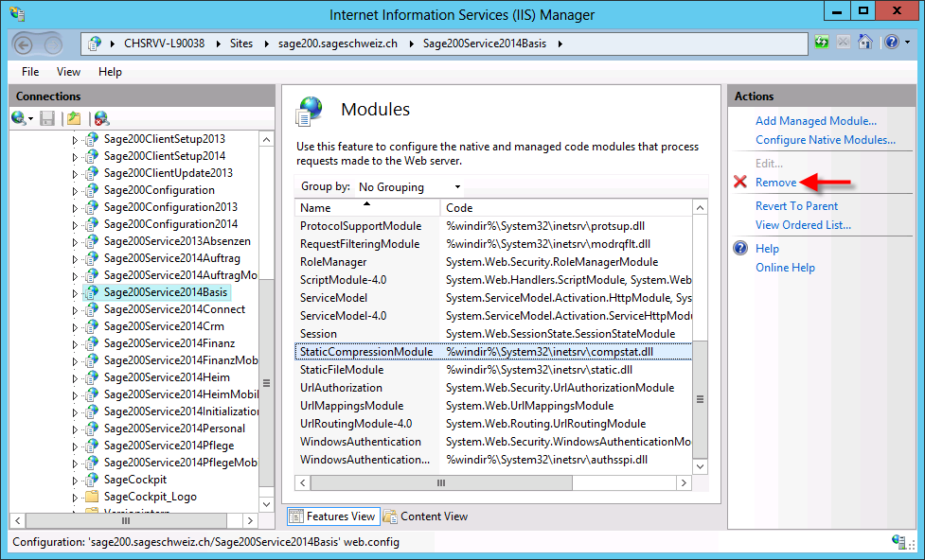Click the Sage200Service2014Personal application icon
This screenshot has width=925, height=560.
tap(92, 429)
